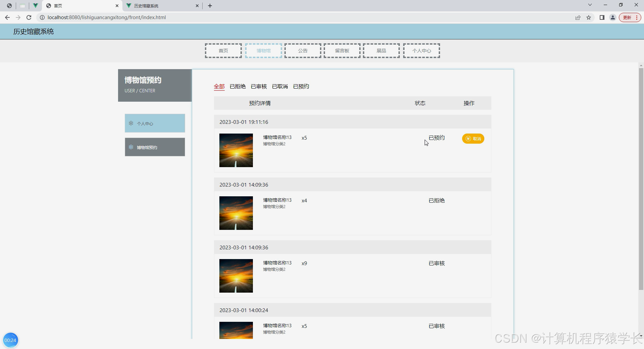Open a new tab with the plus icon
Viewport: 644px width, 349px height.
(x=210, y=6)
